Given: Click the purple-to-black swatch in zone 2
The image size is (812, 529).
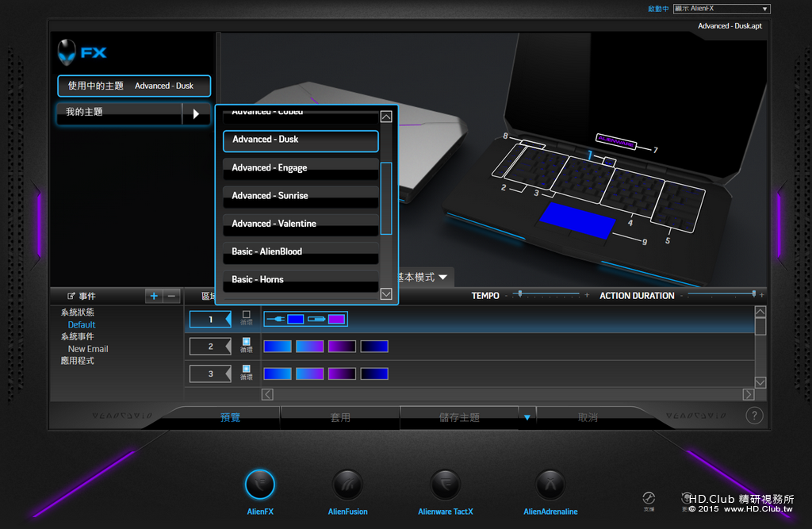Looking at the screenshot, I should (342, 346).
